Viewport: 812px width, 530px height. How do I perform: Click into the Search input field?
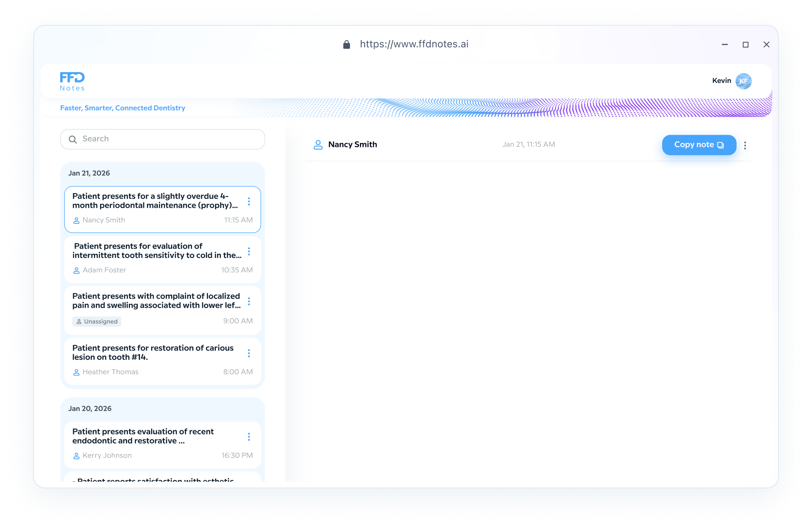click(x=170, y=139)
